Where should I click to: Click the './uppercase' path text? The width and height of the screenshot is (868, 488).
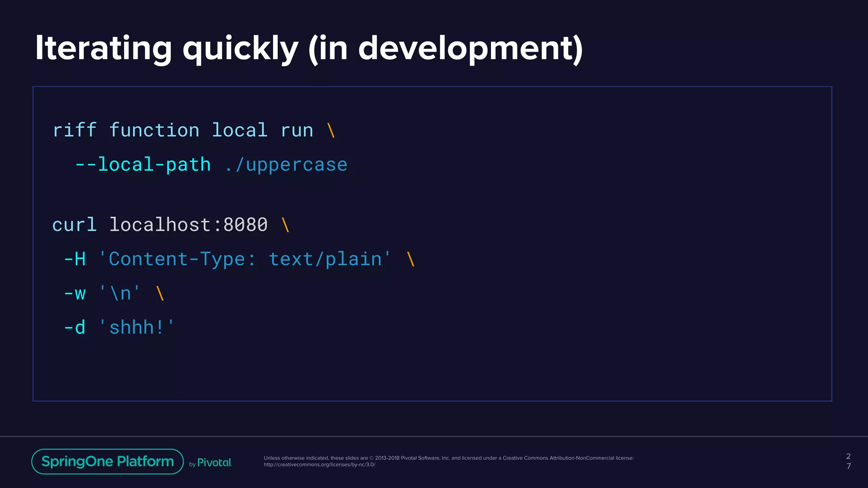pos(286,165)
